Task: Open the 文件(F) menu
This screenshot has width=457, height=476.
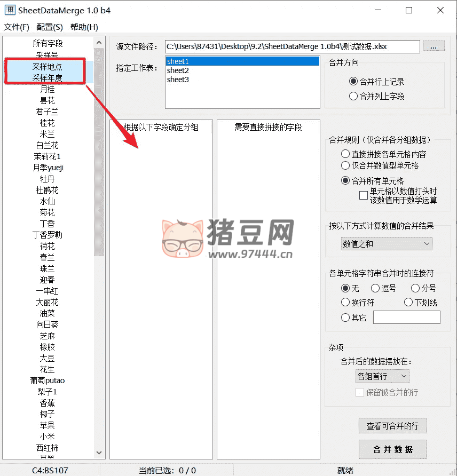Action: [17, 27]
